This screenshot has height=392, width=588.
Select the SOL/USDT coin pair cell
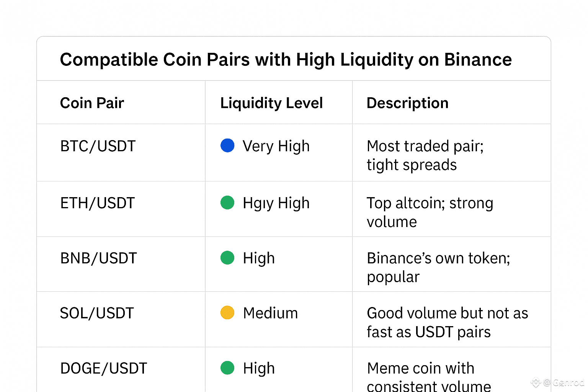click(97, 313)
